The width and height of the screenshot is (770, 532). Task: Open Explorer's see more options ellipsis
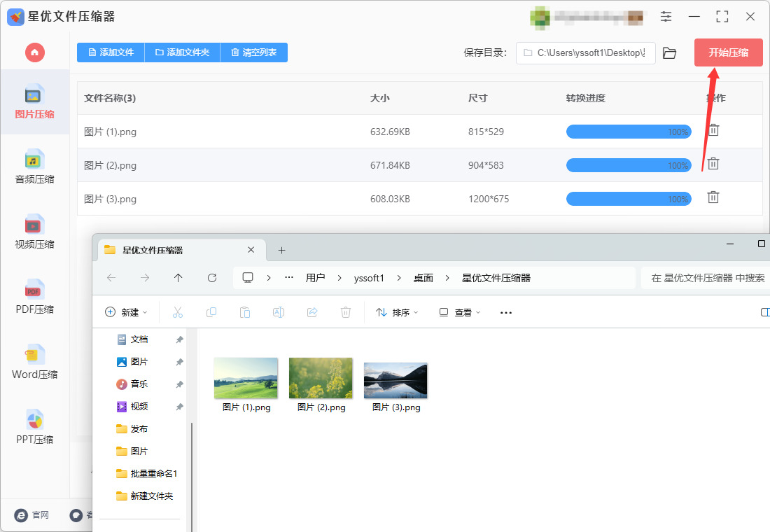point(506,312)
